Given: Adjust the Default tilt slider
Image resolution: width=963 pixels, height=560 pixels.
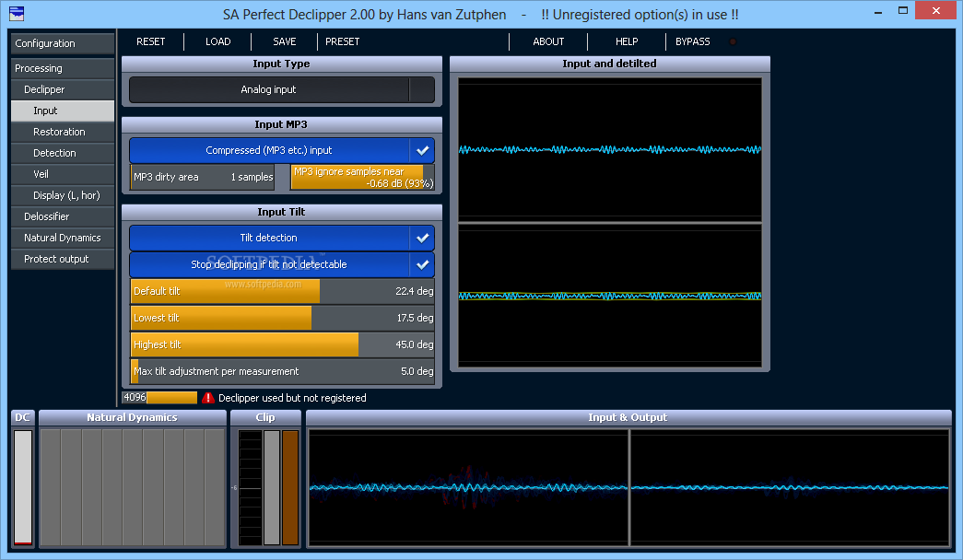Looking at the screenshot, I should (x=283, y=291).
